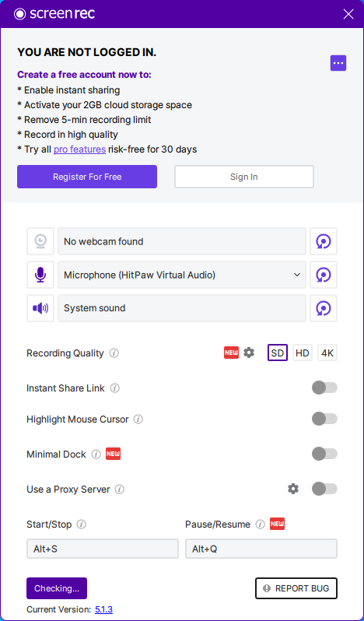Viewport: 364px width, 621px height.
Task: Click the REPORT BUG button
Action: click(296, 588)
